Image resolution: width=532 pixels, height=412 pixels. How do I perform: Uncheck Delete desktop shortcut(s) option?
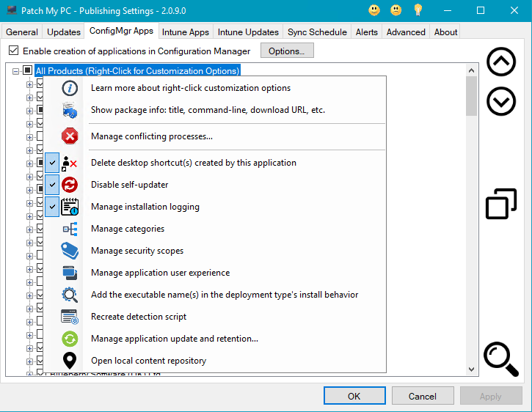coord(52,163)
